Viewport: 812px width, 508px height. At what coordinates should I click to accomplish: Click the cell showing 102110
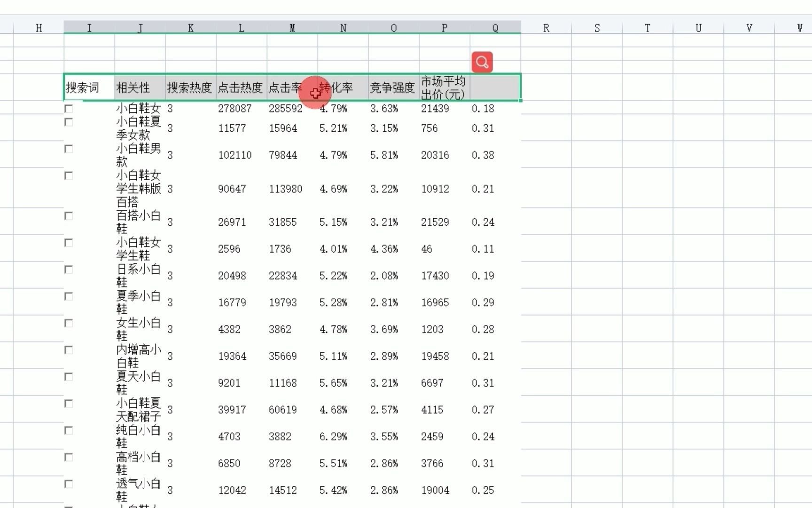[x=242, y=155]
